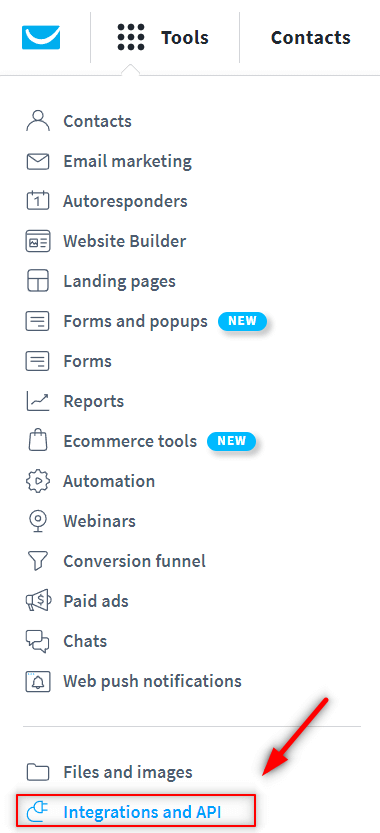
Task: Click the Landing pages layout icon
Action: 38,281
